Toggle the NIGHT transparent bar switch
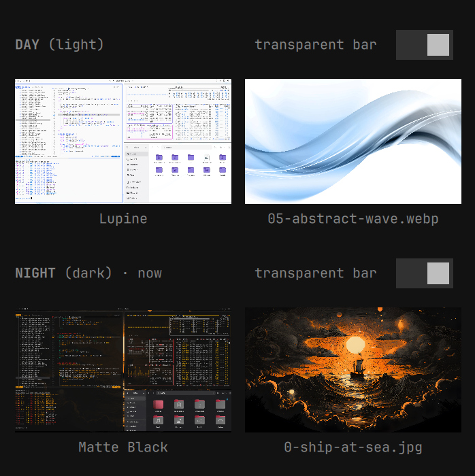Viewport: 475px width, 476px height. coord(424,273)
